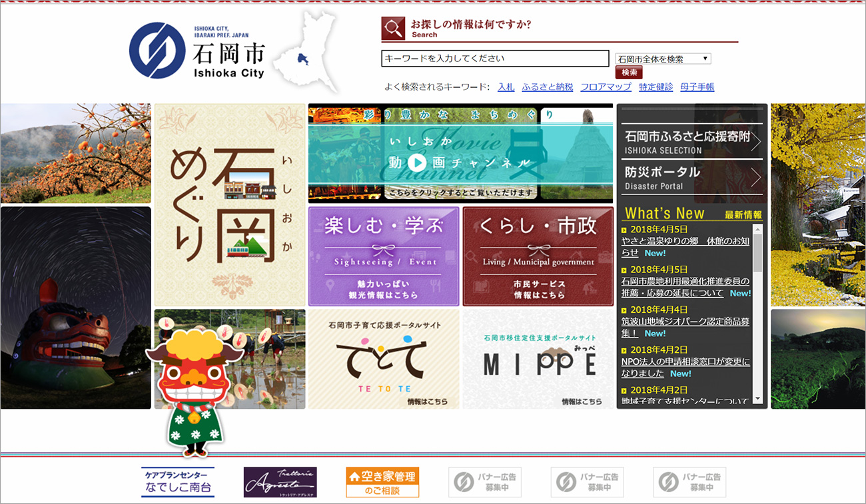Click the news list scrollbar up arrow
Image resolution: width=866 pixels, height=504 pixels.
(757, 228)
